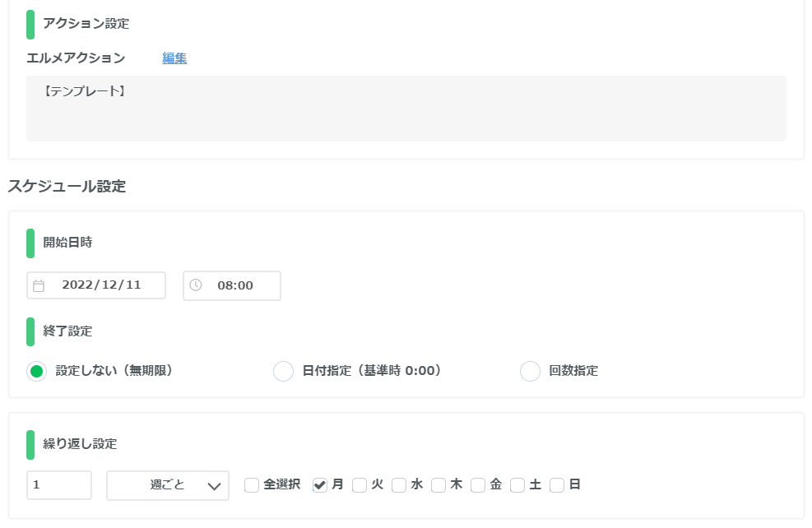812x528 pixels.
Task: Select 日付指定（基準時 0:00） radio option
Action: point(283,371)
